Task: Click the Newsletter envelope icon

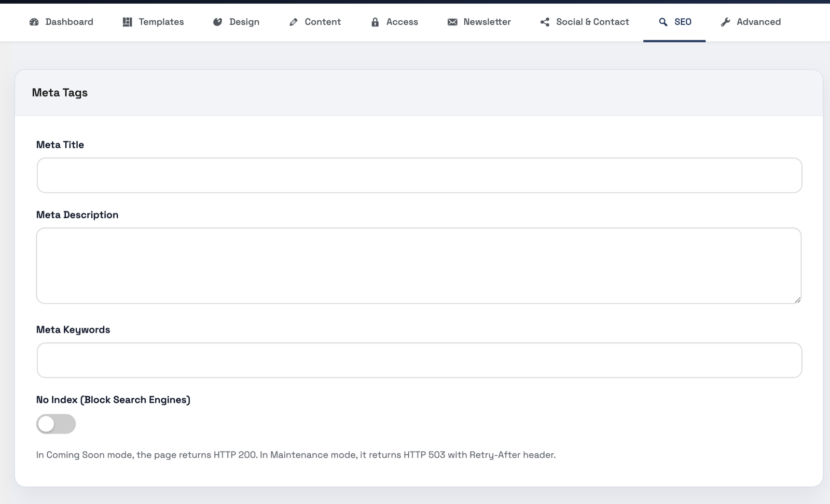Action: click(x=451, y=22)
